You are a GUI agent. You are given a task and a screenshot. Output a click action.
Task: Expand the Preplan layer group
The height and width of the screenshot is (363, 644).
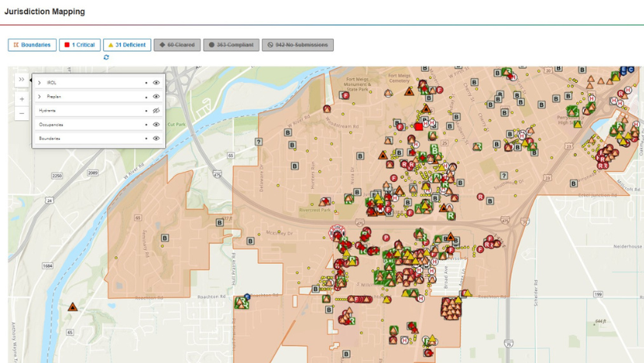tap(40, 97)
